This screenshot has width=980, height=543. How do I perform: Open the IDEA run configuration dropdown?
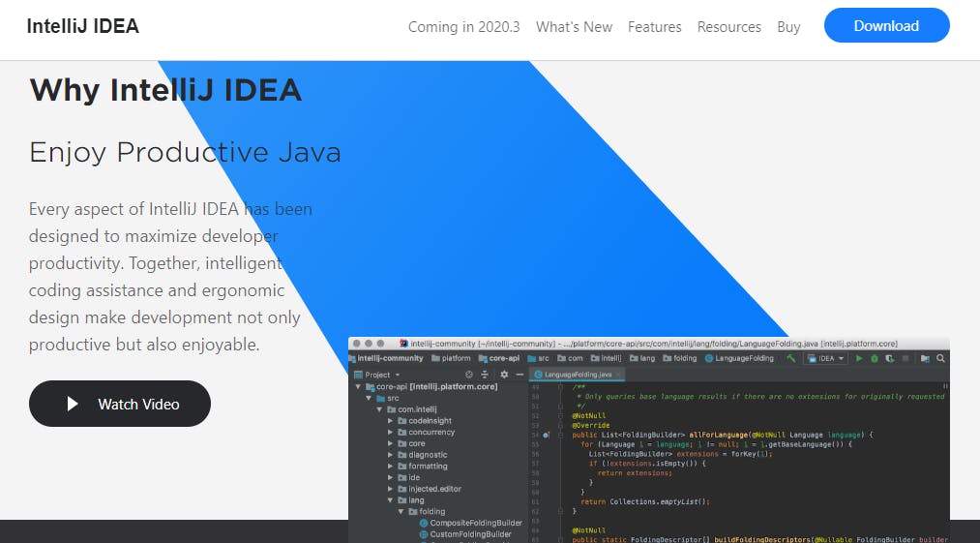pos(825,358)
